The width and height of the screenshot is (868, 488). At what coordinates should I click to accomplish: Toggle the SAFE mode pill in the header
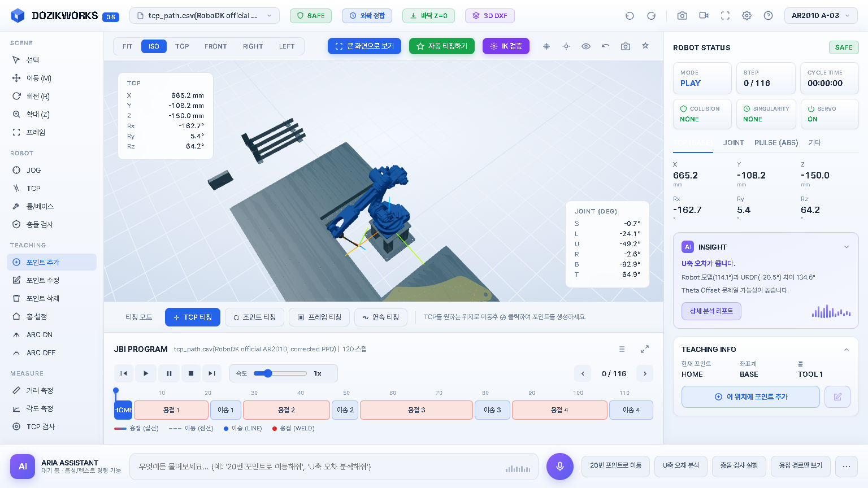311,16
